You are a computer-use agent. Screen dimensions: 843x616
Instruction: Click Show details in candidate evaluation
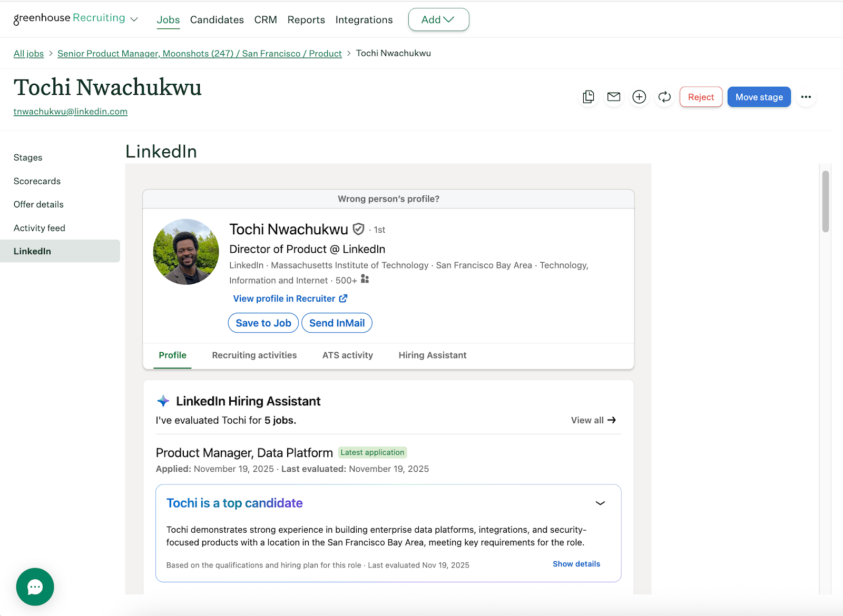576,564
